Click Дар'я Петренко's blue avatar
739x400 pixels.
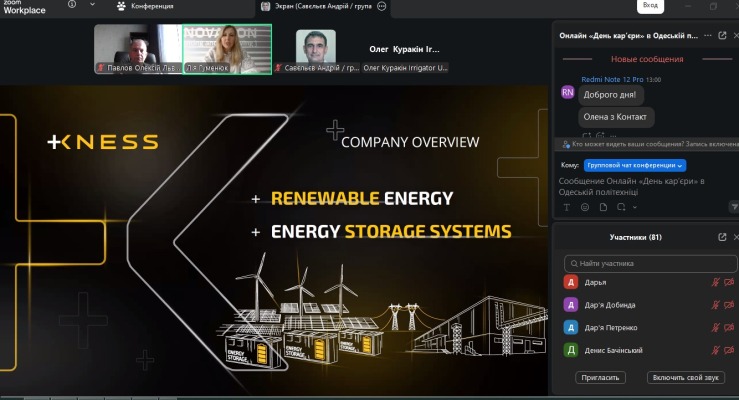(571, 327)
